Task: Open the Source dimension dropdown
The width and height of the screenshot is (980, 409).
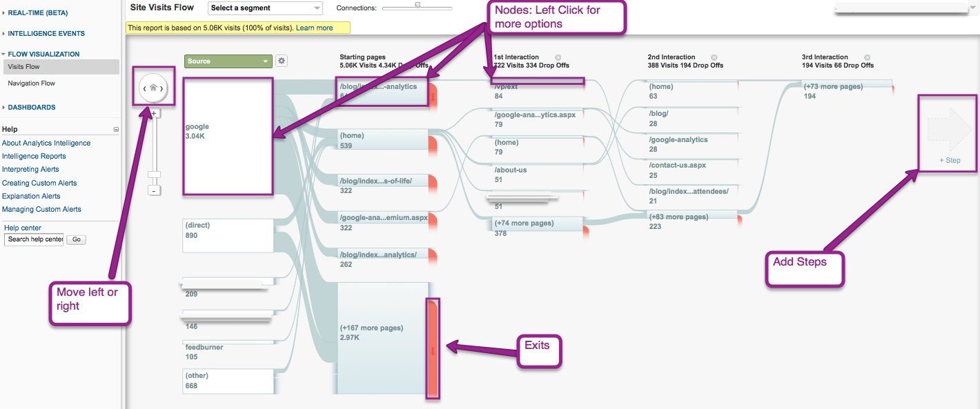Action: tap(228, 61)
